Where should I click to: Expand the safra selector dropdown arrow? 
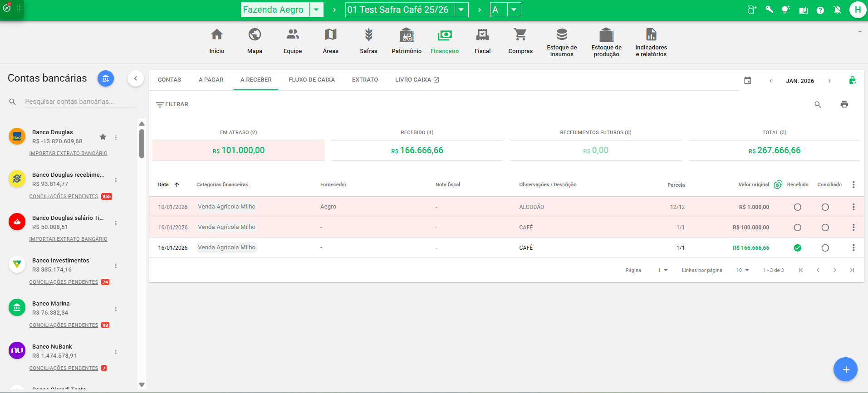pyautogui.click(x=461, y=10)
